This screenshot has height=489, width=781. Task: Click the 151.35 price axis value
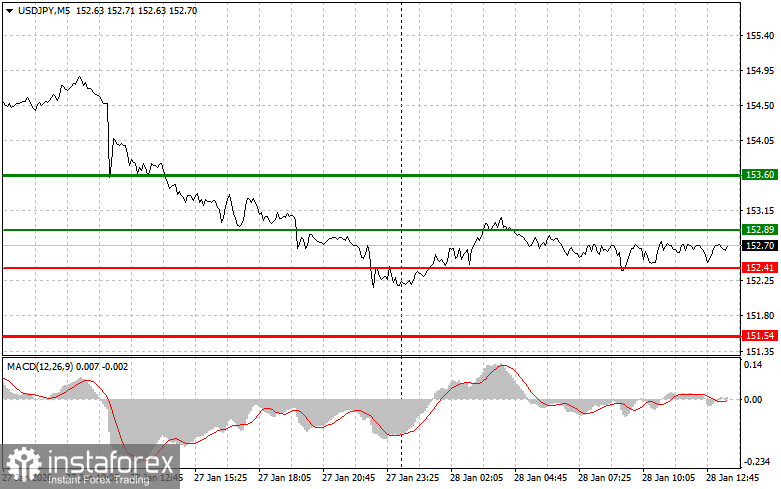click(760, 351)
